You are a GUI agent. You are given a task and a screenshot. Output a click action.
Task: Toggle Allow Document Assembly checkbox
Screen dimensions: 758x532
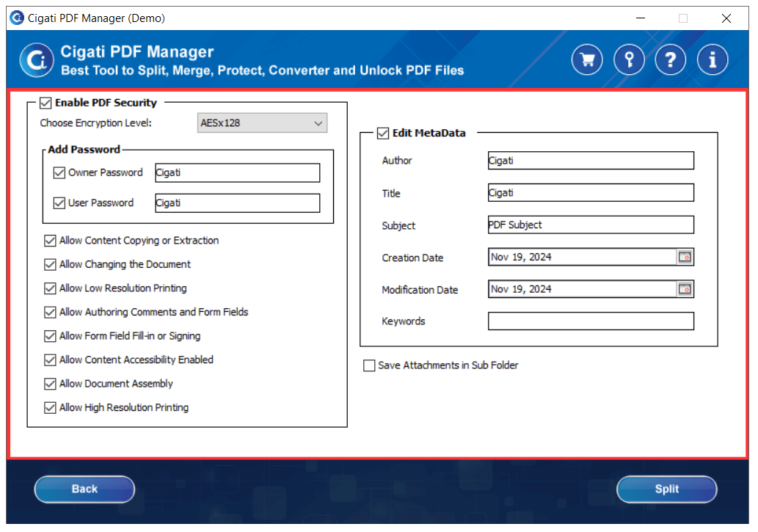[x=50, y=384]
